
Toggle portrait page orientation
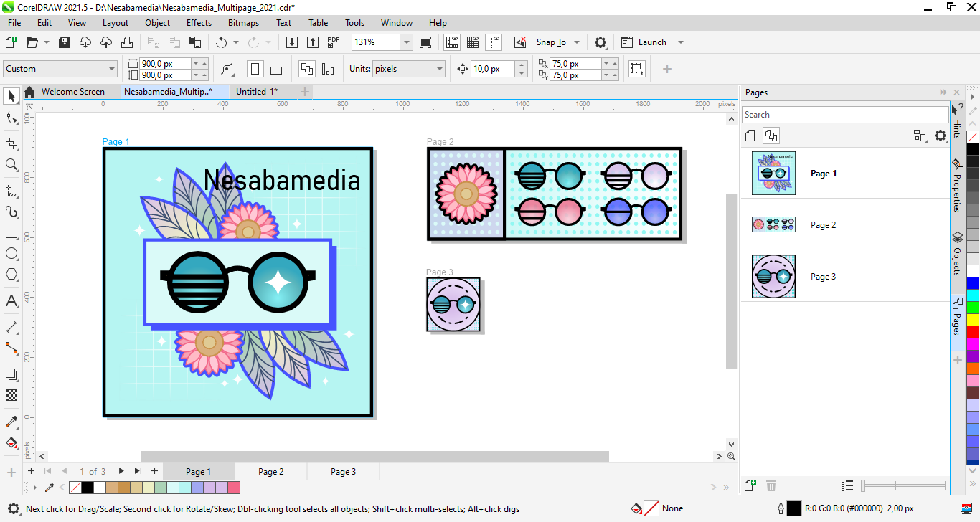(x=255, y=69)
